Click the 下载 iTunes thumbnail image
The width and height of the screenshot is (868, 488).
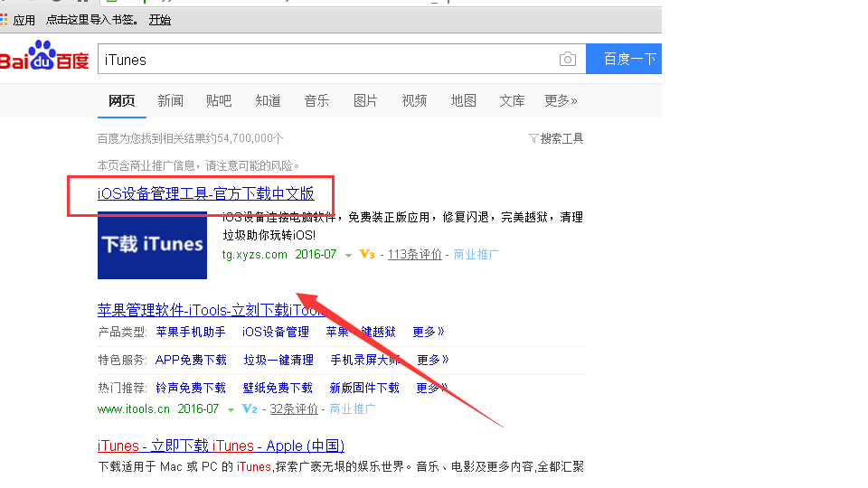[152, 245]
